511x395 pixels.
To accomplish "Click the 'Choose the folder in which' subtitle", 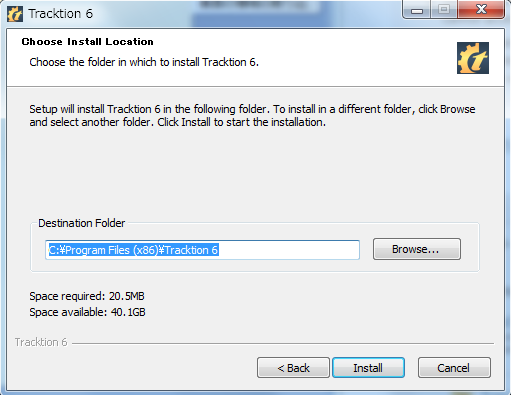I will click(x=144, y=62).
